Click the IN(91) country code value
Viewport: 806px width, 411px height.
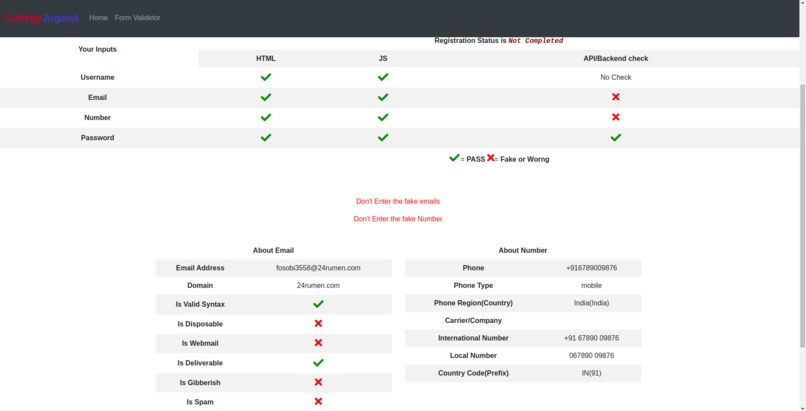coord(592,373)
